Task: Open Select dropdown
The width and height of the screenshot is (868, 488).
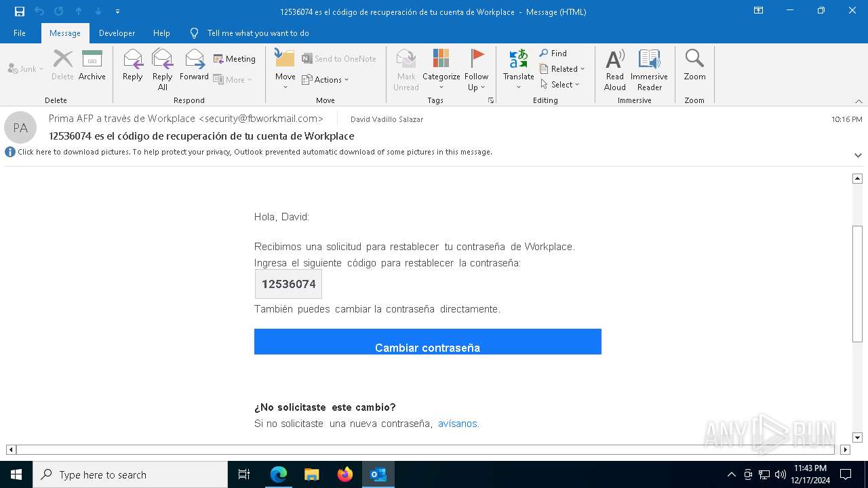Action: pos(560,84)
